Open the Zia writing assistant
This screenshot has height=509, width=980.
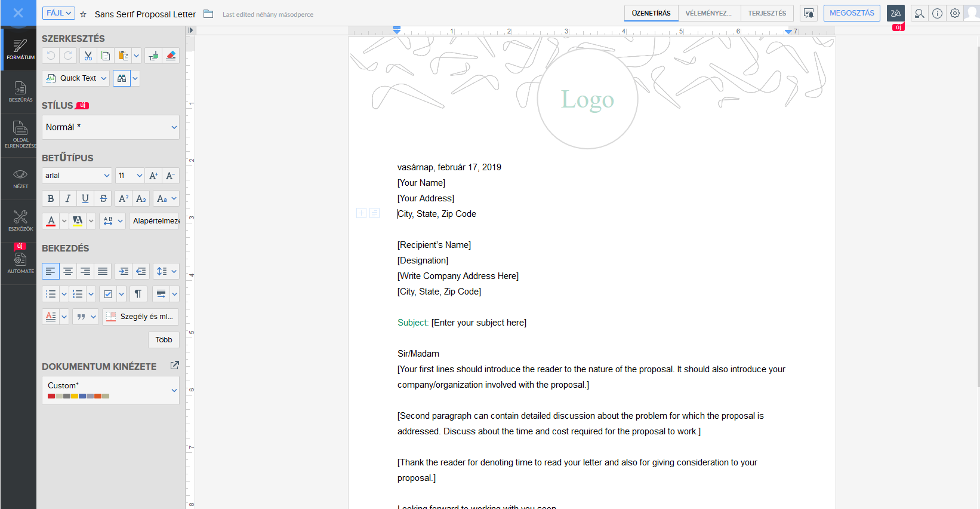[895, 13]
